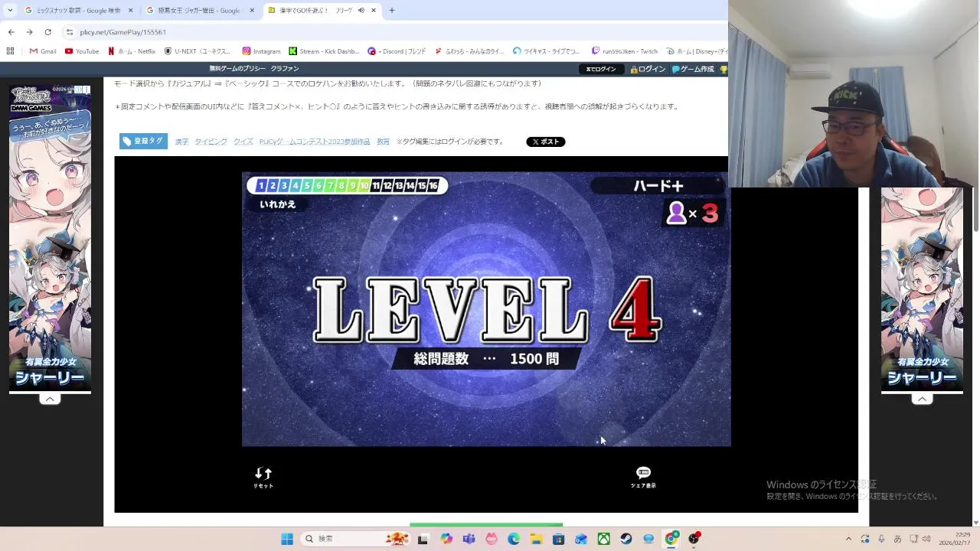
Task: Reload the page with the refresh icon
Action: point(47,32)
